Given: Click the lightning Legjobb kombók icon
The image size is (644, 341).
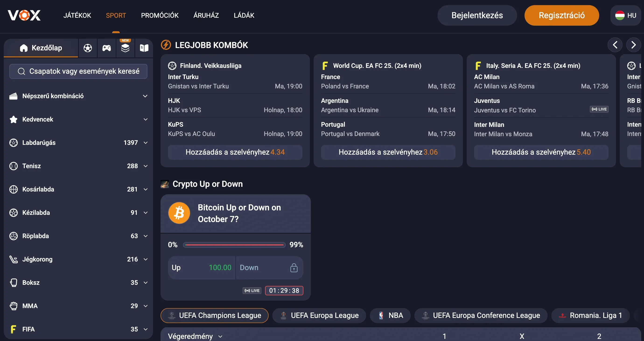Looking at the screenshot, I should (x=166, y=45).
